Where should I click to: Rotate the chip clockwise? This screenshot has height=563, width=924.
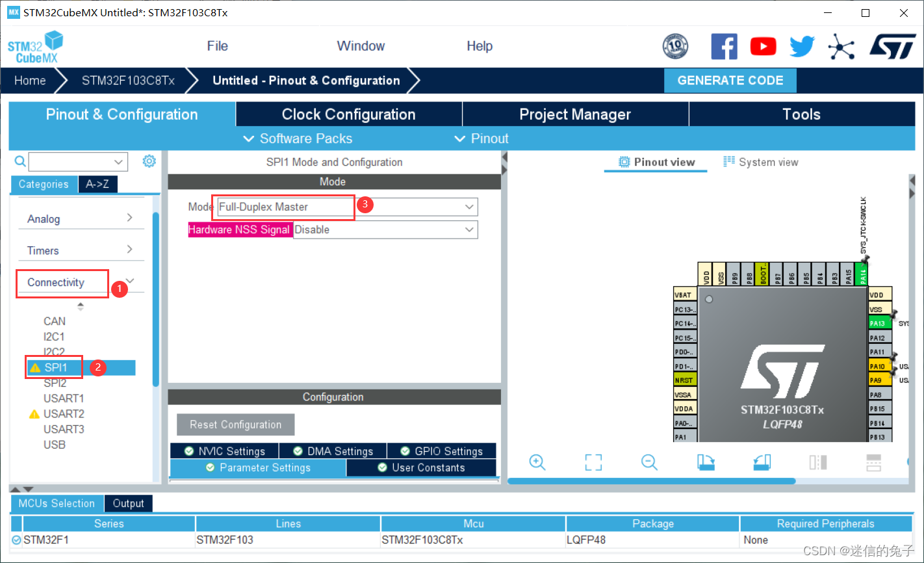pyautogui.click(x=706, y=462)
